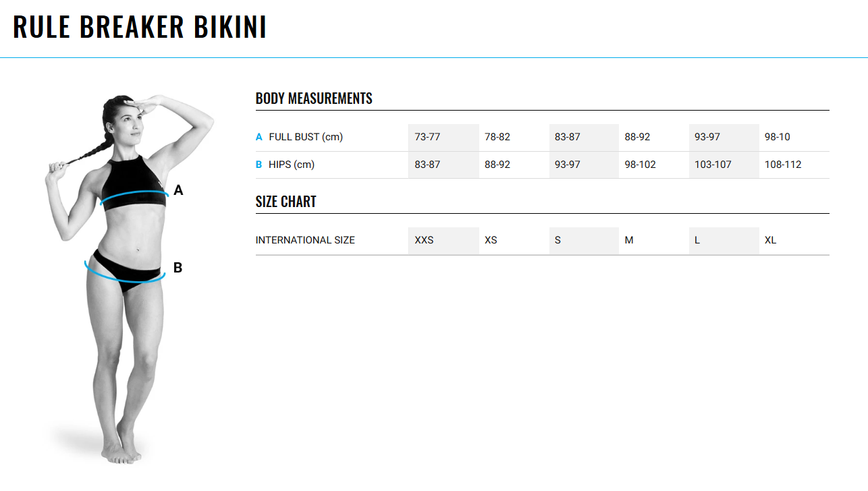Select the XL size cell
This screenshot has width=868, height=491.
(794, 240)
